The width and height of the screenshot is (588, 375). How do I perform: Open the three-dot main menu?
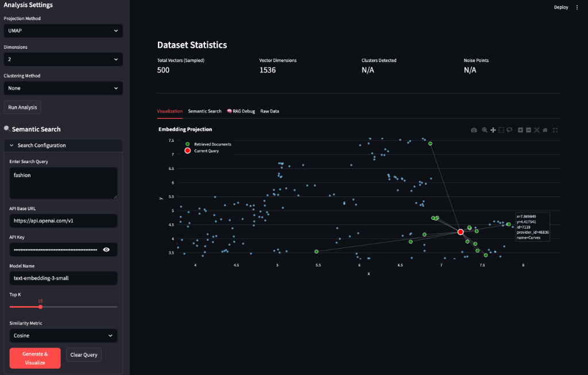point(577,7)
